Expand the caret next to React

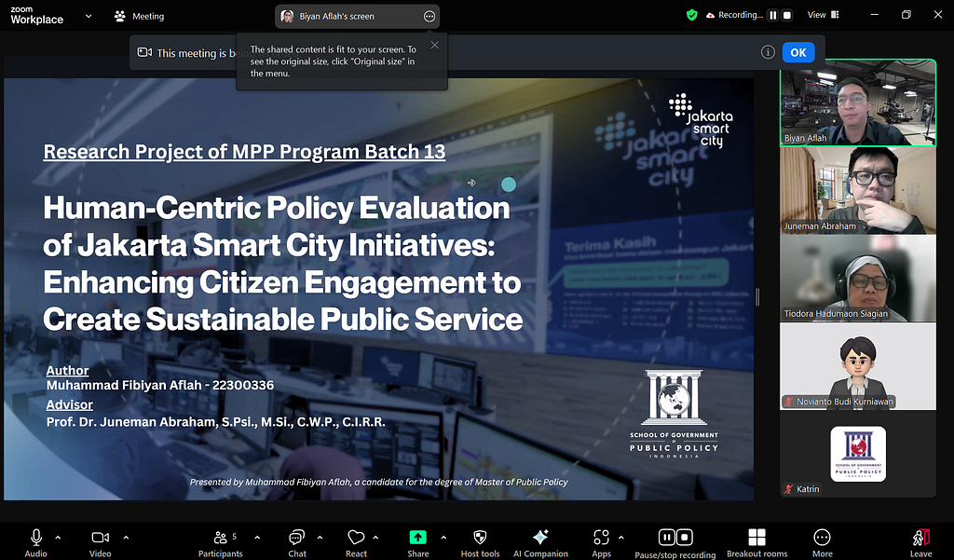click(375, 538)
